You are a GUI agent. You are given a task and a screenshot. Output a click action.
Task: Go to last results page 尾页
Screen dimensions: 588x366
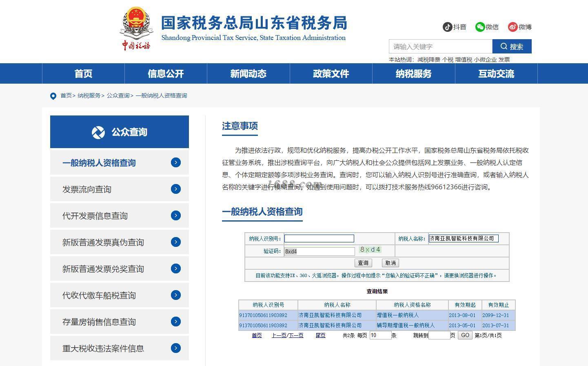click(321, 335)
